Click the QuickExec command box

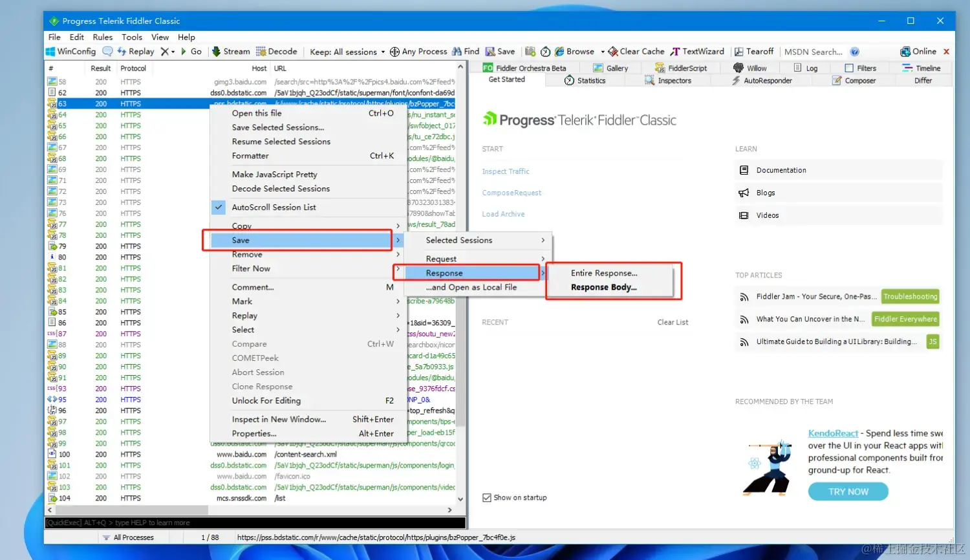point(255,523)
